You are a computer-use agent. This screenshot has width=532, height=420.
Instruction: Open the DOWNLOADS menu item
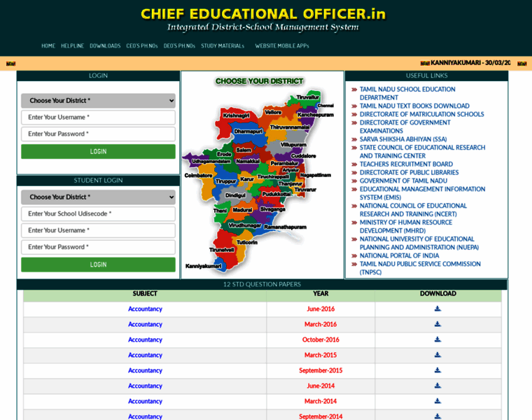click(x=105, y=45)
